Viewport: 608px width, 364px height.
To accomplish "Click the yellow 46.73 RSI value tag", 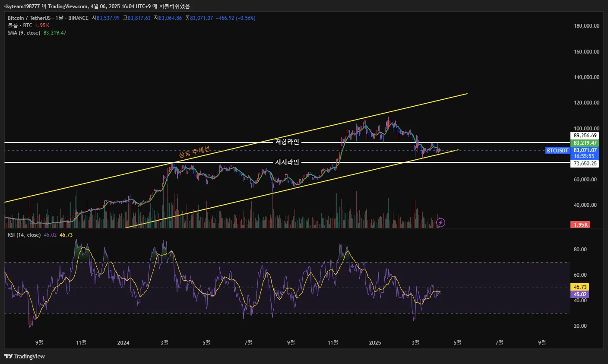I will pos(579,287).
